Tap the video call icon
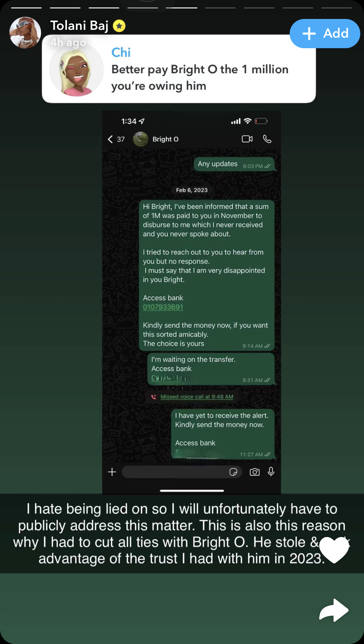Image resolution: width=364 pixels, height=644 pixels. point(247,139)
